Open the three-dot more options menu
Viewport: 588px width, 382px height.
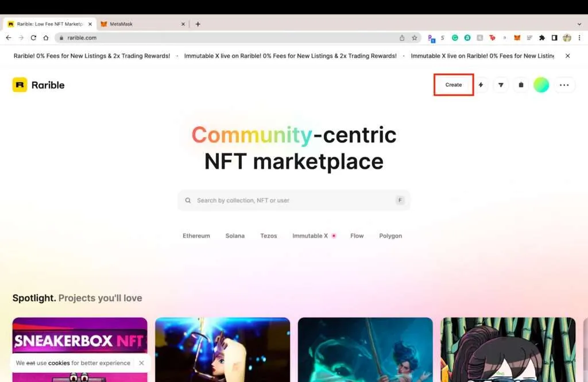tap(564, 84)
